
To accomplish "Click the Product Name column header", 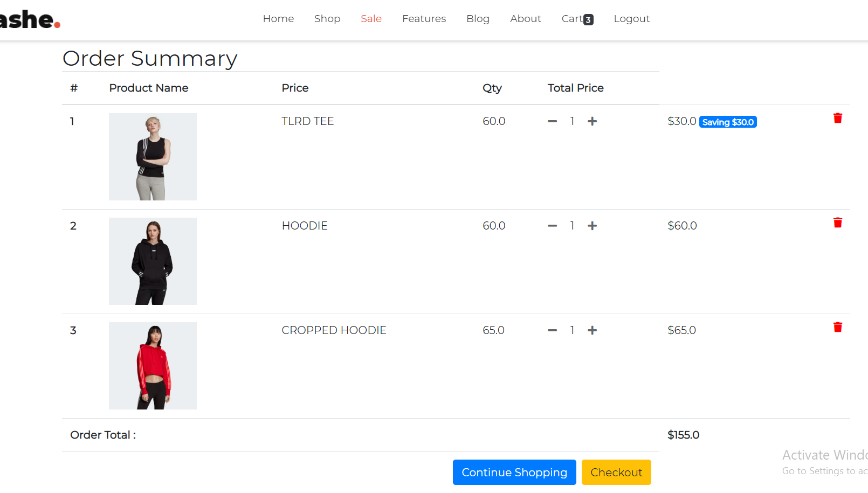I will (x=149, y=88).
